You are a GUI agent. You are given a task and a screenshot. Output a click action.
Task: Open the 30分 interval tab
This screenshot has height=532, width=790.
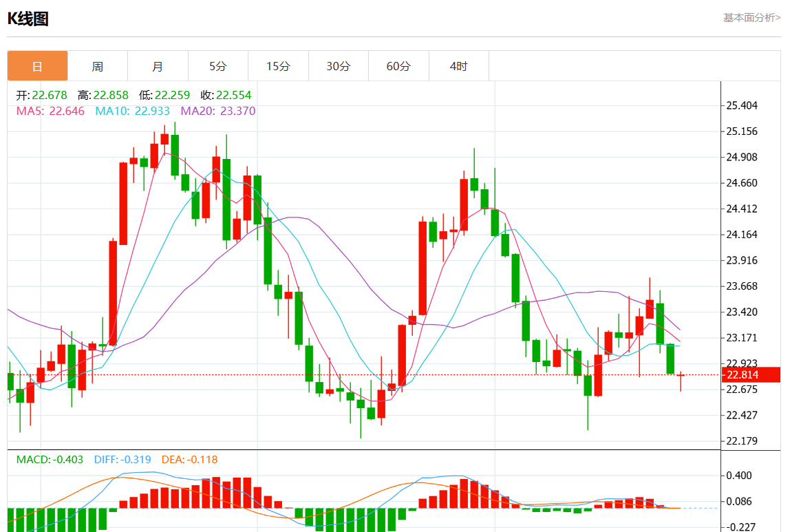tap(338, 66)
